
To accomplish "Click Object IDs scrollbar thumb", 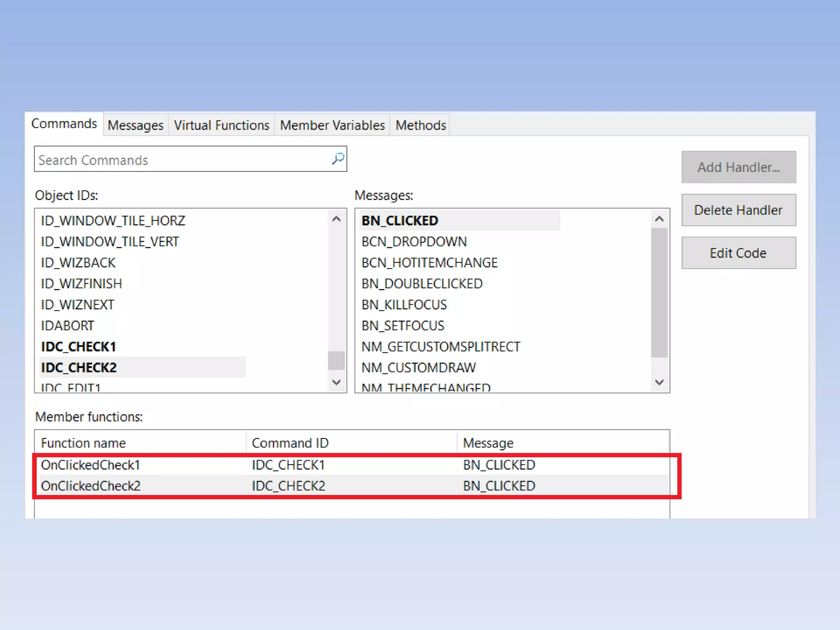I will pyautogui.click(x=336, y=360).
